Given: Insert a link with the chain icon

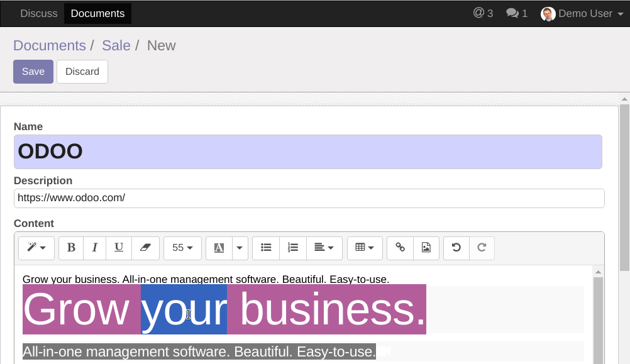Looking at the screenshot, I should (x=400, y=248).
